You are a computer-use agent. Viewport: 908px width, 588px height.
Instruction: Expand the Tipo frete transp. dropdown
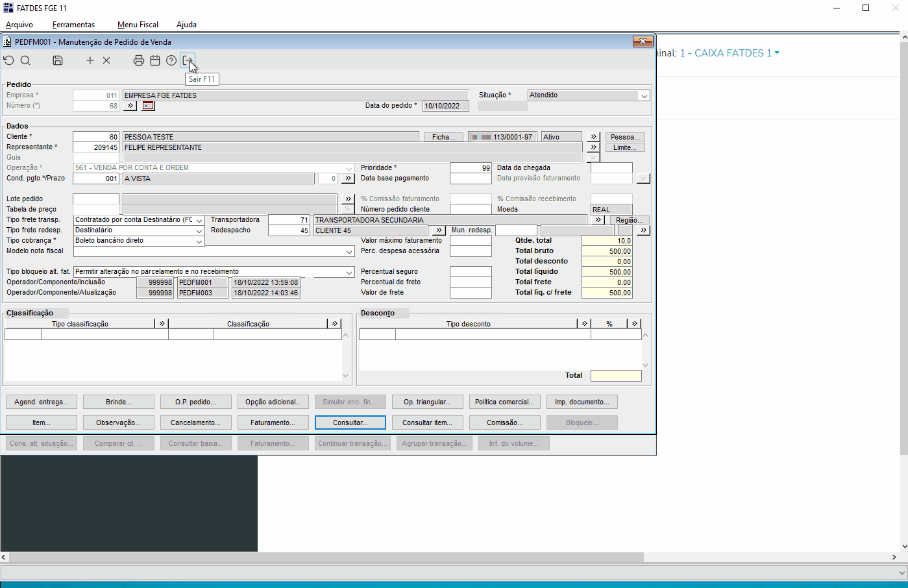[x=199, y=220]
